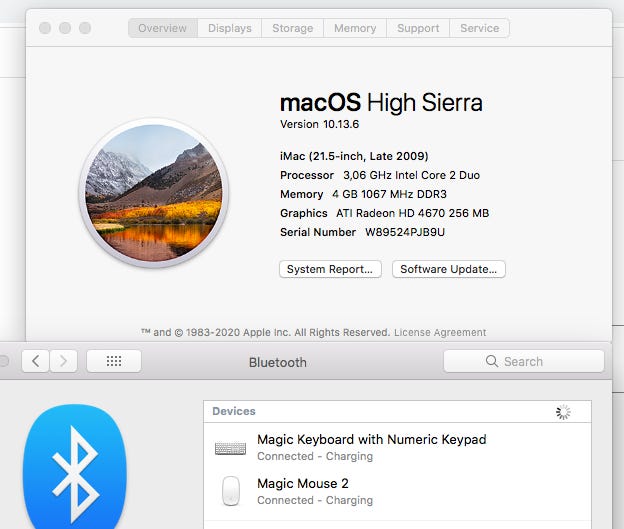The height and width of the screenshot is (529, 624).
Task: Open the License Agreement link
Action: 440,332
